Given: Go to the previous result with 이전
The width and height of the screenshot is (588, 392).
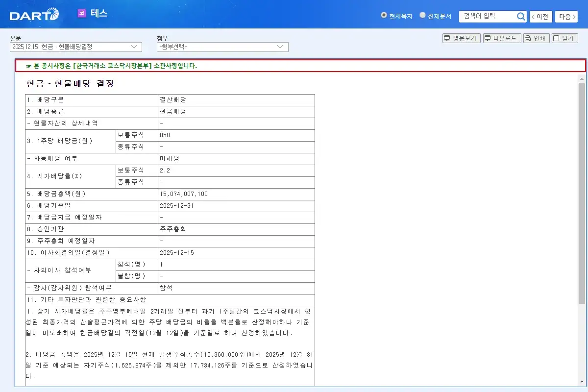Looking at the screenshot, I should coord(540,17).
